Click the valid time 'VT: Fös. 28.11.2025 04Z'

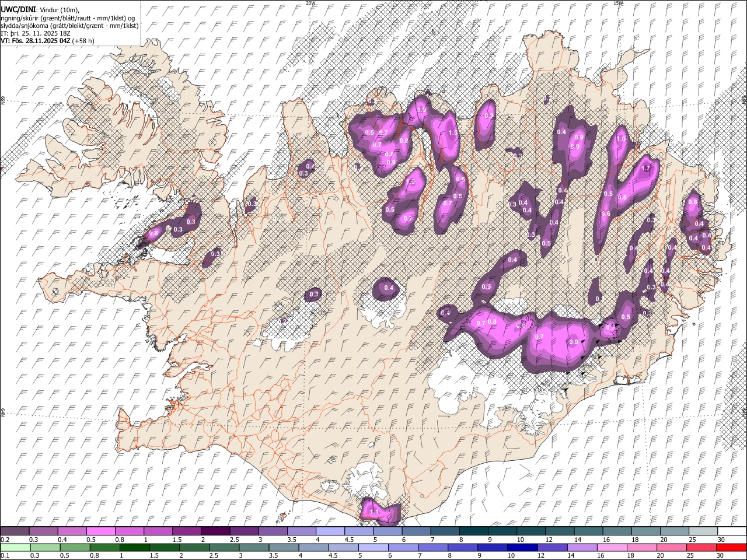[x=36, y=41]
